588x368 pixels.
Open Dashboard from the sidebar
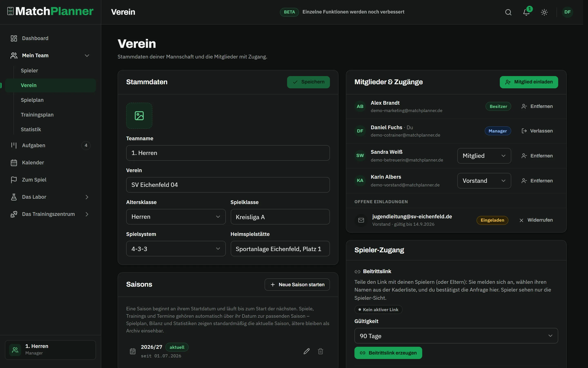click(x=50, y=38)
